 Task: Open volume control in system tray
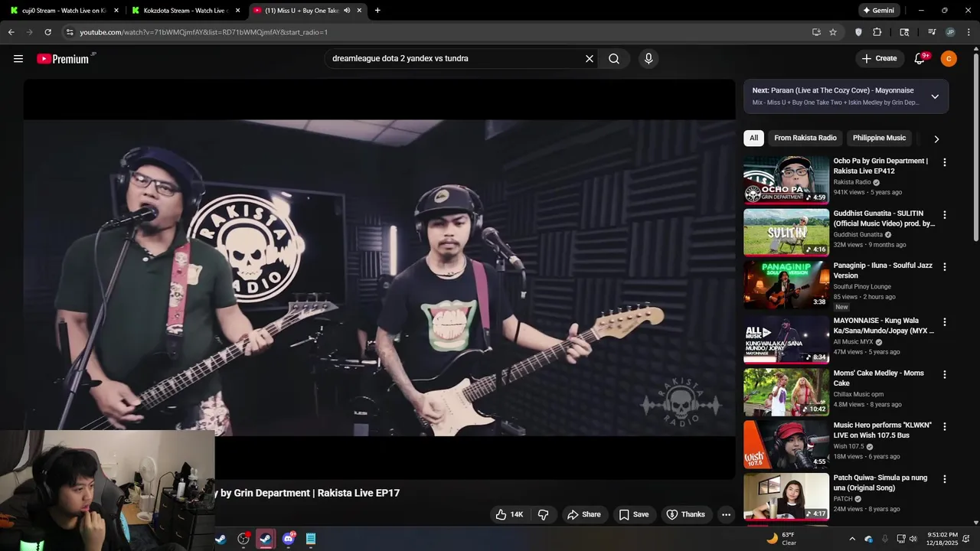tap(913, 539)
